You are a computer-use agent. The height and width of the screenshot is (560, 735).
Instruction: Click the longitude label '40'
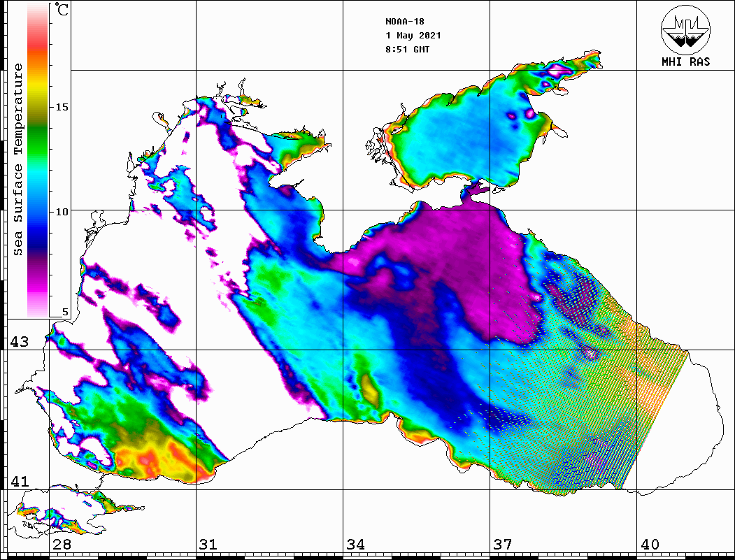click(650, 545)
